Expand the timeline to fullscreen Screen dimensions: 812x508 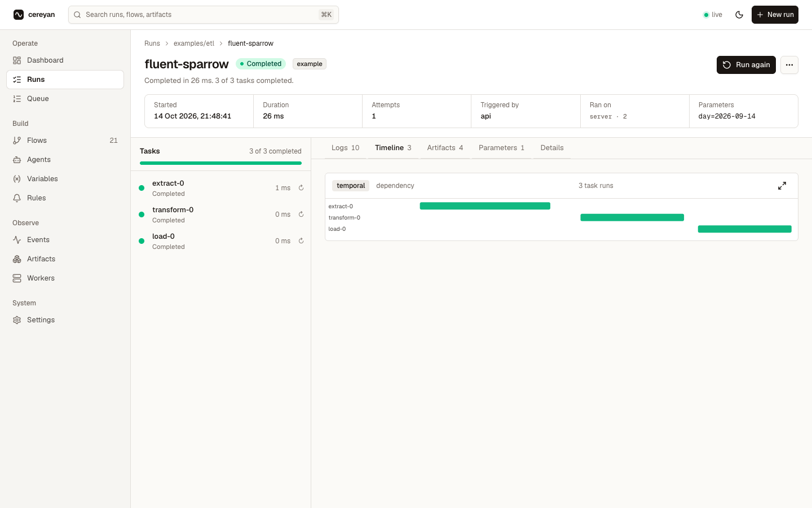pos(782,186)
